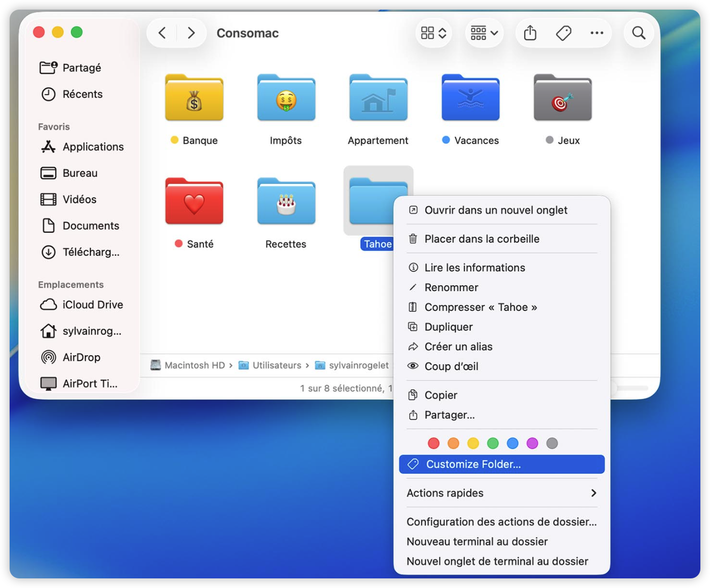
Task: Click Macintosh HD in the path bar
Action: tap(188, 365)
